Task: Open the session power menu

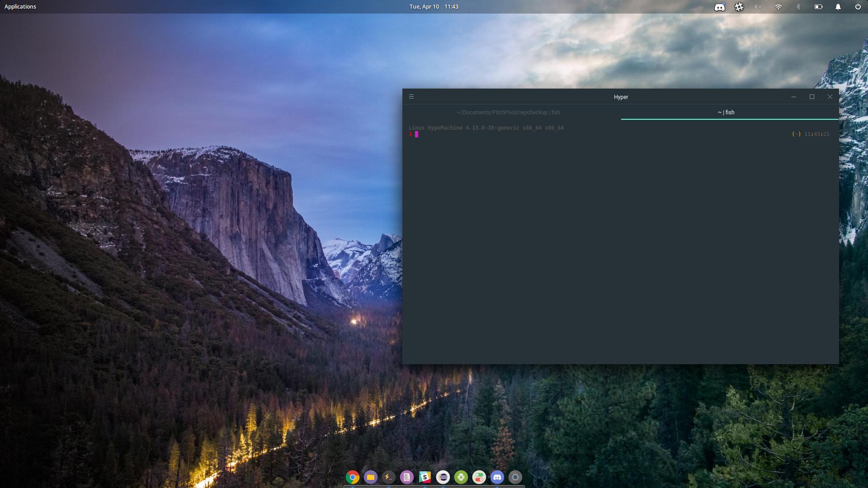Action: [858, 7]
